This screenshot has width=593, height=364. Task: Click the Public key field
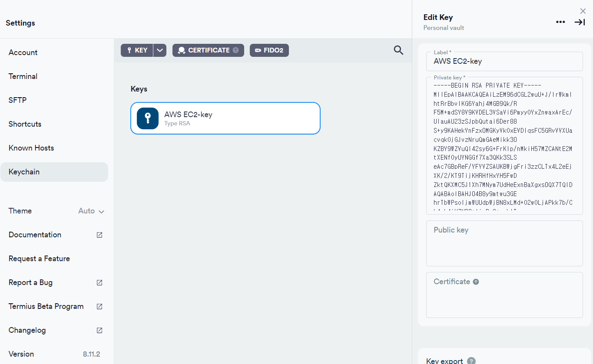pyautogui.click(x=504, y=243)
